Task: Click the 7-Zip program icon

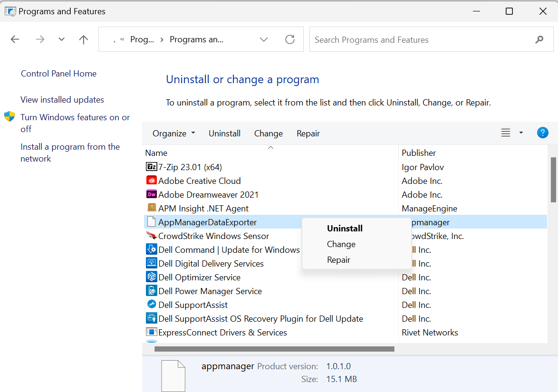Action: (x=152, y=166)
